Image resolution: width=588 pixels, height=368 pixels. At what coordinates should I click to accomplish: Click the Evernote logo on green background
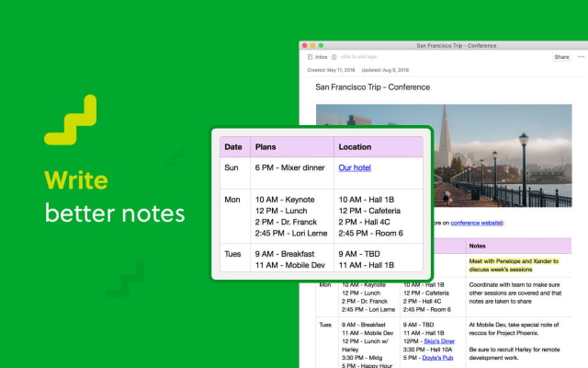[x=71, y=121]
